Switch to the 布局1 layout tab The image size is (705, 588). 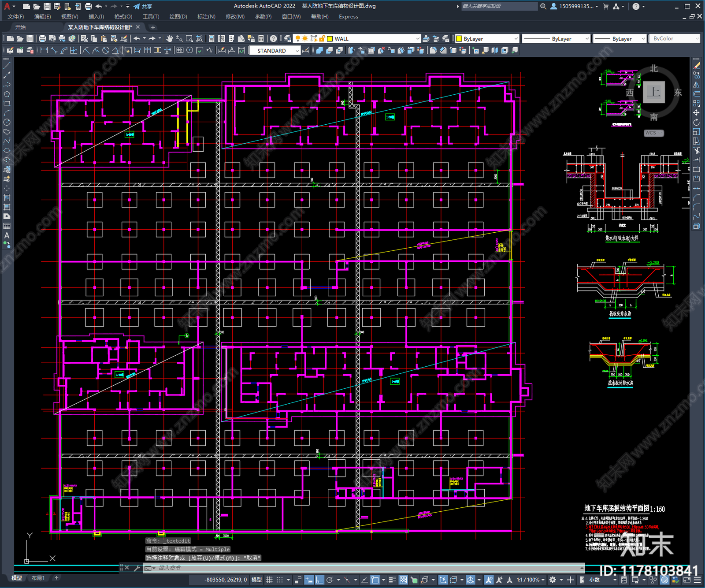click(x=38, y=578)
